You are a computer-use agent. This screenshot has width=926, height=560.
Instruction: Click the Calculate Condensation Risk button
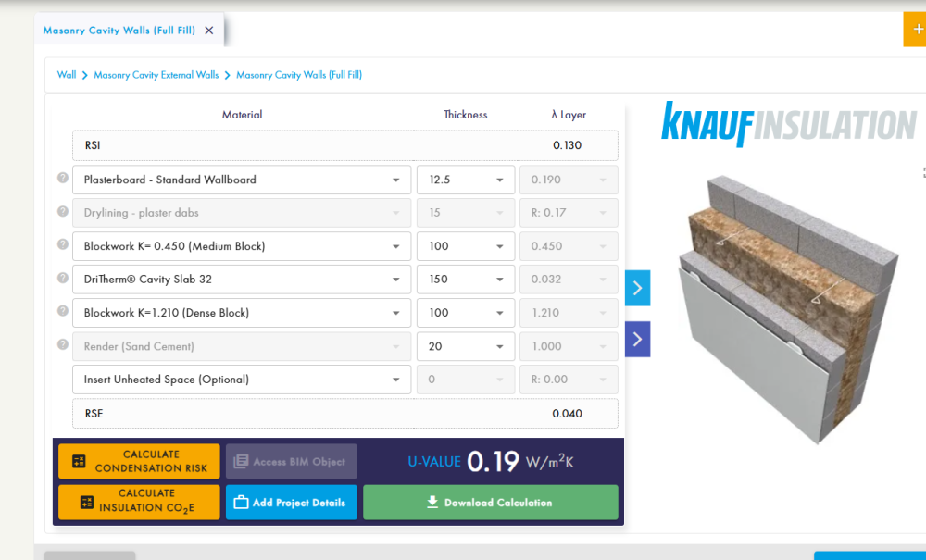tap(139, 461)
